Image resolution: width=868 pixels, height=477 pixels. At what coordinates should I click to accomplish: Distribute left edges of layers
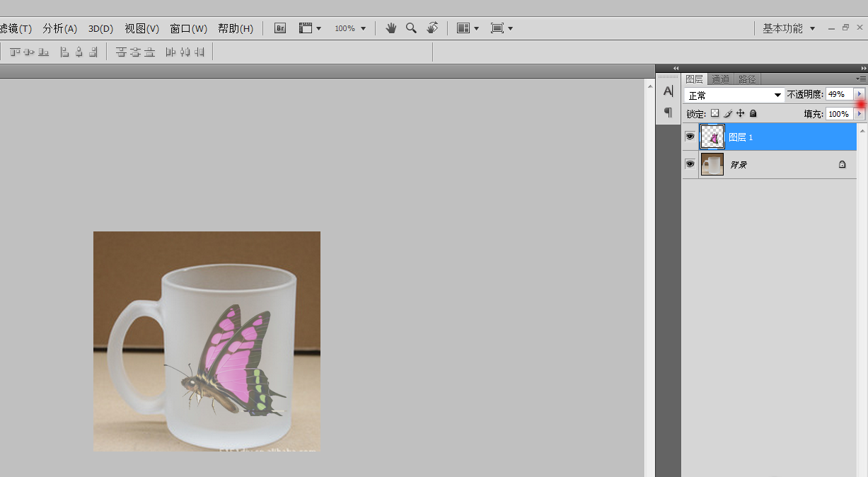pyautogui.click(x=170, y=52)
